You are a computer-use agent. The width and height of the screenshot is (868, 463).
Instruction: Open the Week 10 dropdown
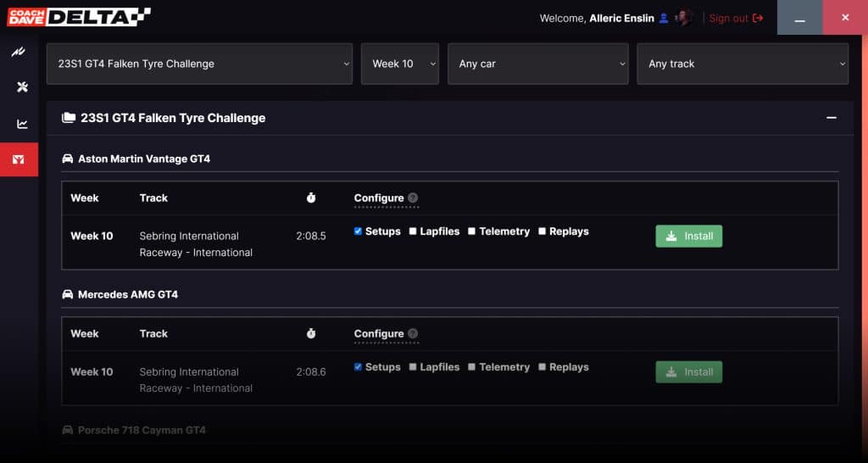400,64
